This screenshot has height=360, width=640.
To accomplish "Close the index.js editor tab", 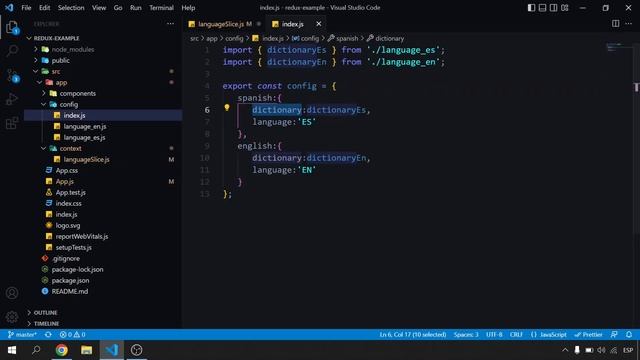I will click(318, 24).
